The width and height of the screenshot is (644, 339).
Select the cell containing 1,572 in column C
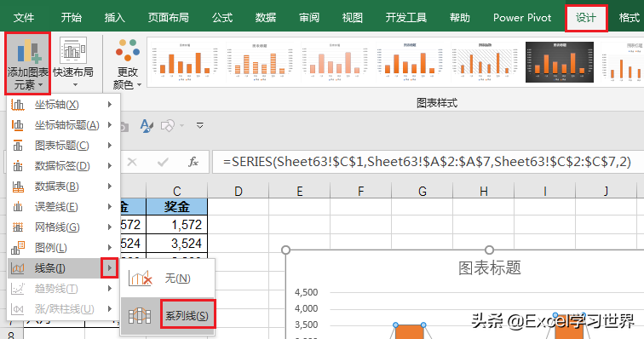176,225
